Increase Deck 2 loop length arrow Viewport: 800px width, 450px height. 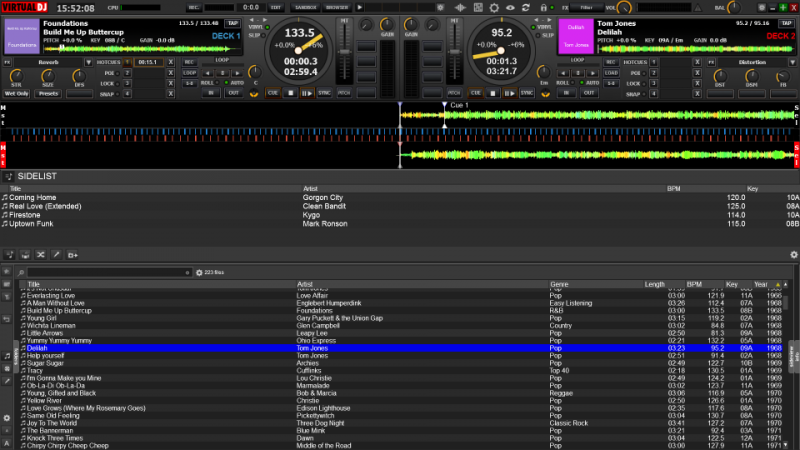(x=592, y=73)
